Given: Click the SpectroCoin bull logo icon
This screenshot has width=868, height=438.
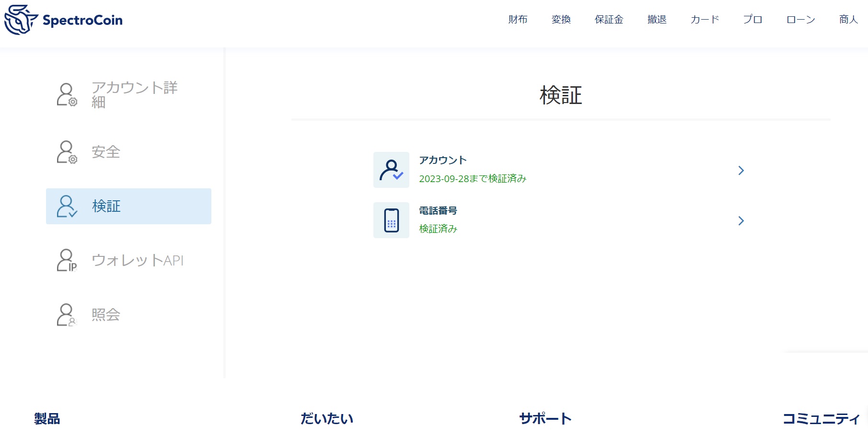Looking at the screenshot, I should [21, 20].
